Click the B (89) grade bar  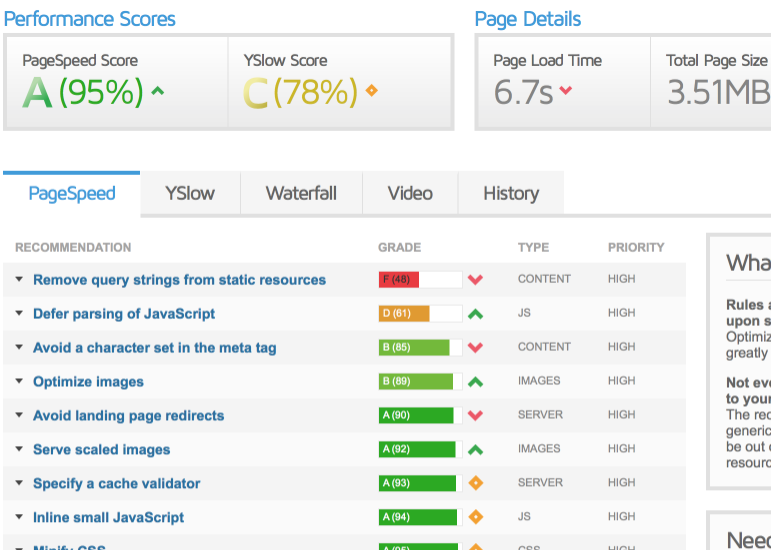[x=420, y=381]
